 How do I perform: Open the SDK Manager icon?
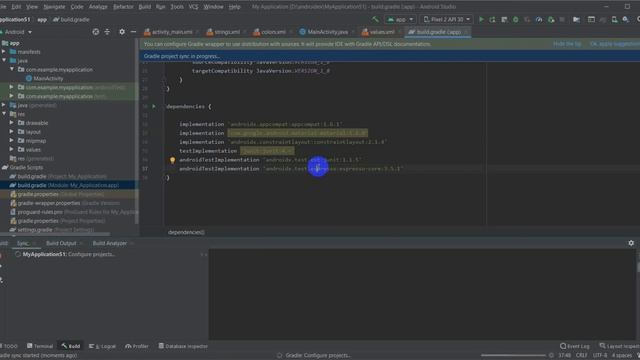pyautogui.click(x=626, y=19)
